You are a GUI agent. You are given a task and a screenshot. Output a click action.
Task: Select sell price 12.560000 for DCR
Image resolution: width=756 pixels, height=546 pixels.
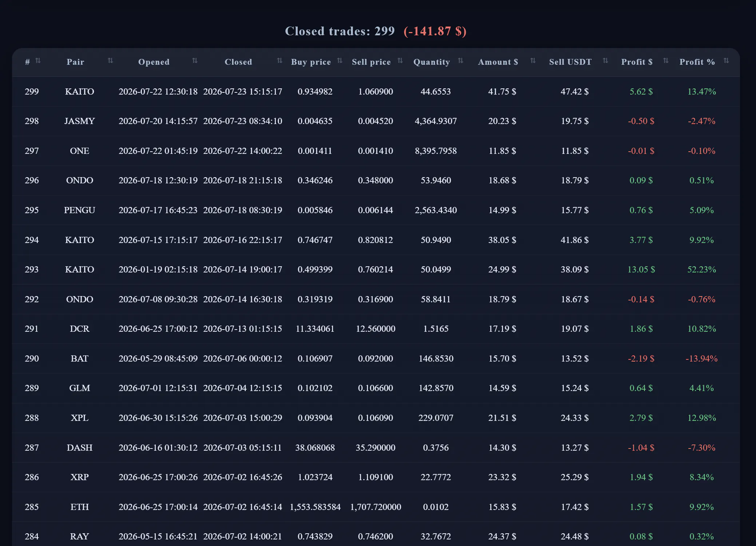coord(375,329)
